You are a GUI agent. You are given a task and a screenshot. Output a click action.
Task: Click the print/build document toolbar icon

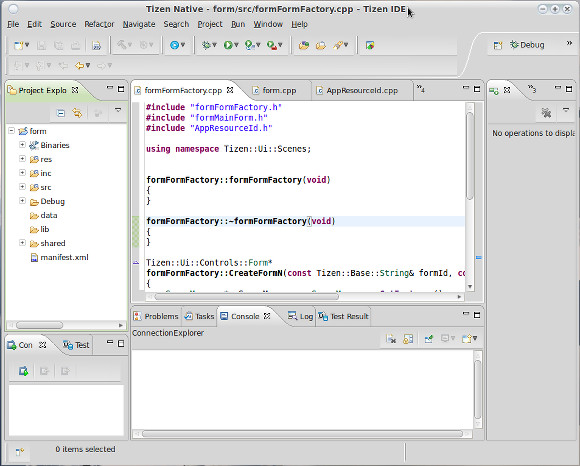click(x=97, y=45)
